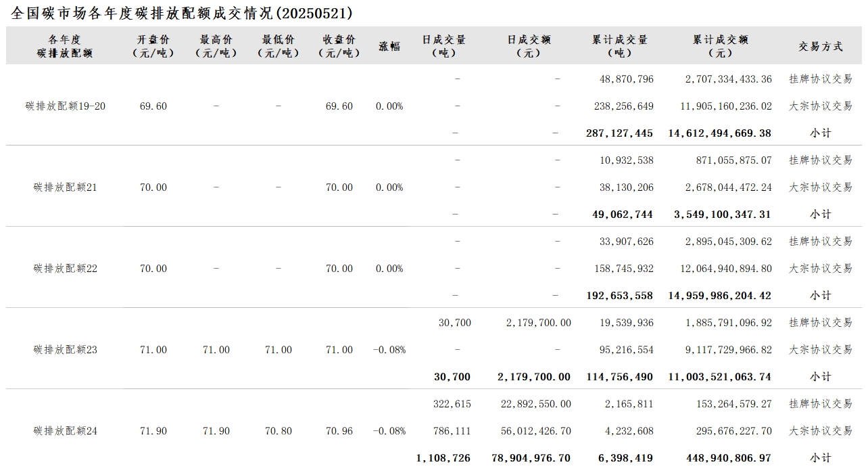Click the 交易方式 column header
This screenshot has width=868, height=471.
click(821, 46)
